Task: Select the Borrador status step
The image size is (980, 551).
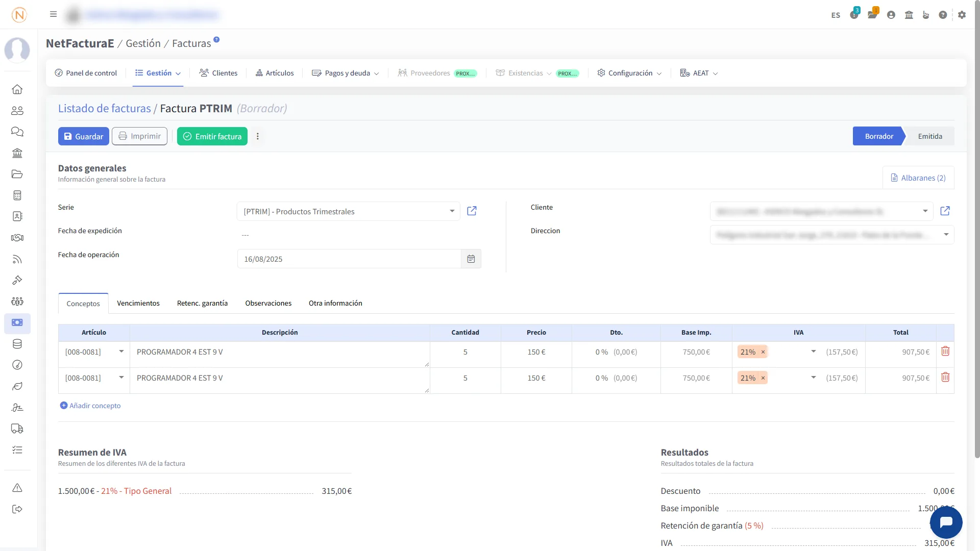Action: coord(878,136)
